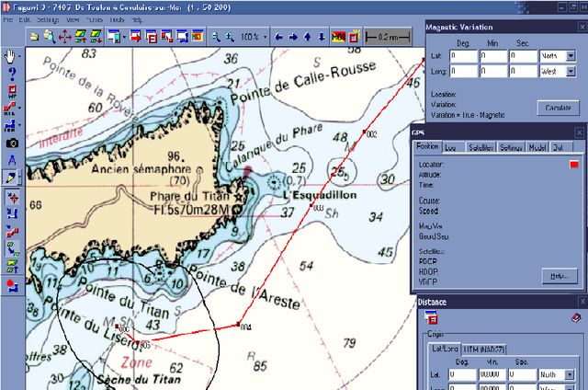This screenshot has width=588, height=390.
Task: Click the find chart magnifier-over-folder icon
Action: point(49,37)
